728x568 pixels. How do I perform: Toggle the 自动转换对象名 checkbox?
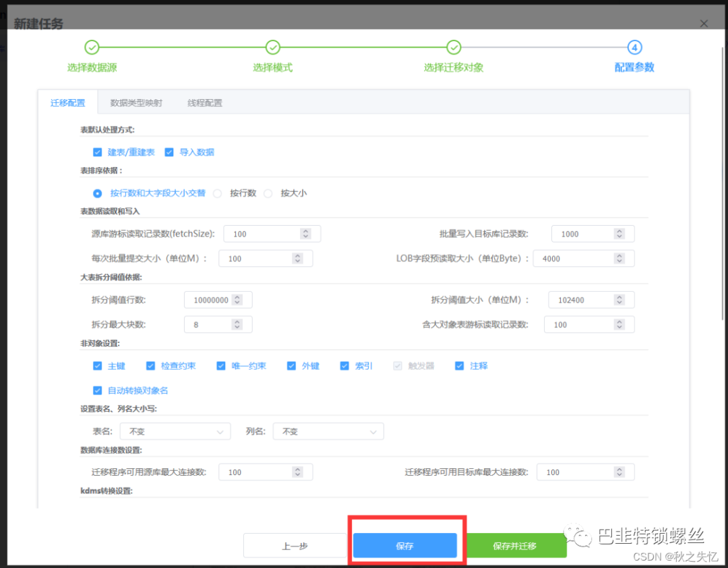click(x=97, y=390)
